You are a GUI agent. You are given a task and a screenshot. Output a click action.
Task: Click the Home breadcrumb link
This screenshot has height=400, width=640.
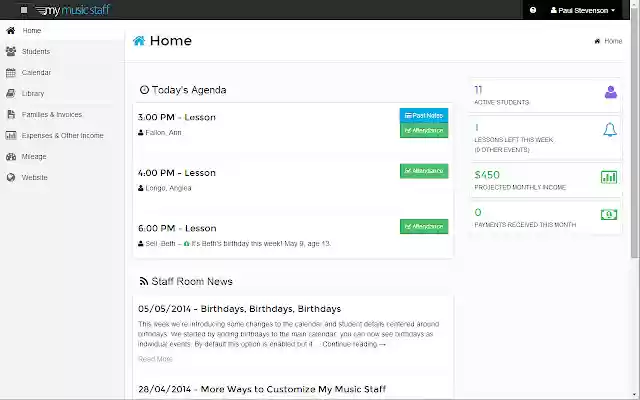point(613,41)
